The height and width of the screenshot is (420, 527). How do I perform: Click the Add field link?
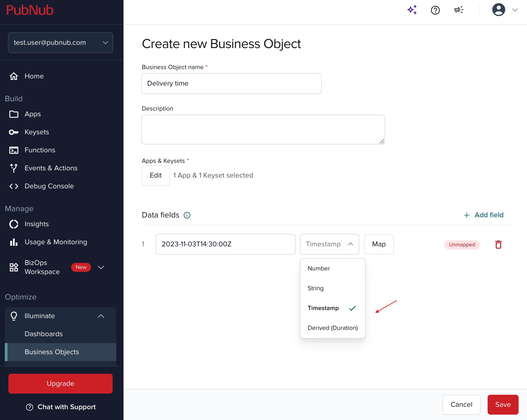click(x=483, y=215)
